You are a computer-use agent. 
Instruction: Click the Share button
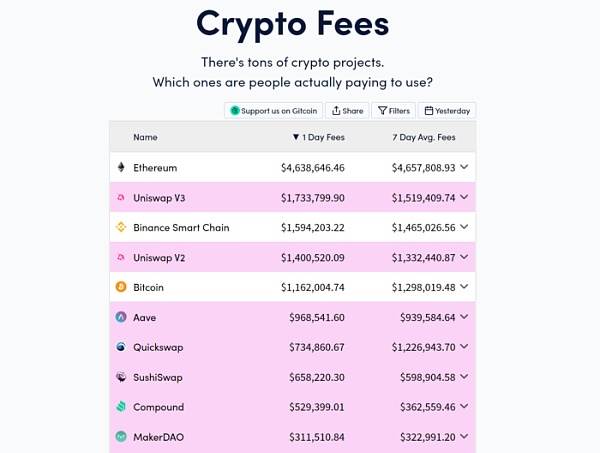click(347, 111)
